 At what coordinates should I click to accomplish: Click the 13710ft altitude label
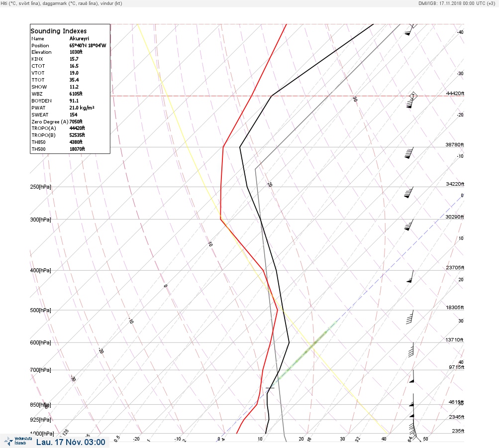click(x=454, y=340)
